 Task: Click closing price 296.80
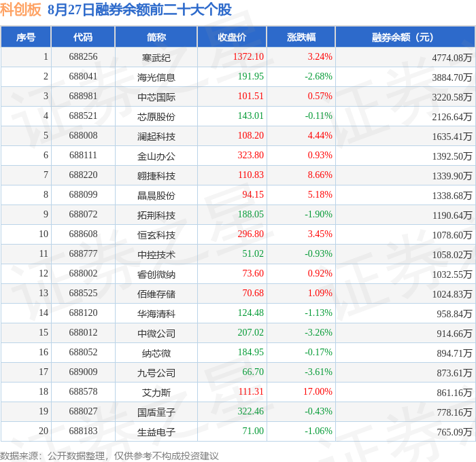(x=251, y=234)
